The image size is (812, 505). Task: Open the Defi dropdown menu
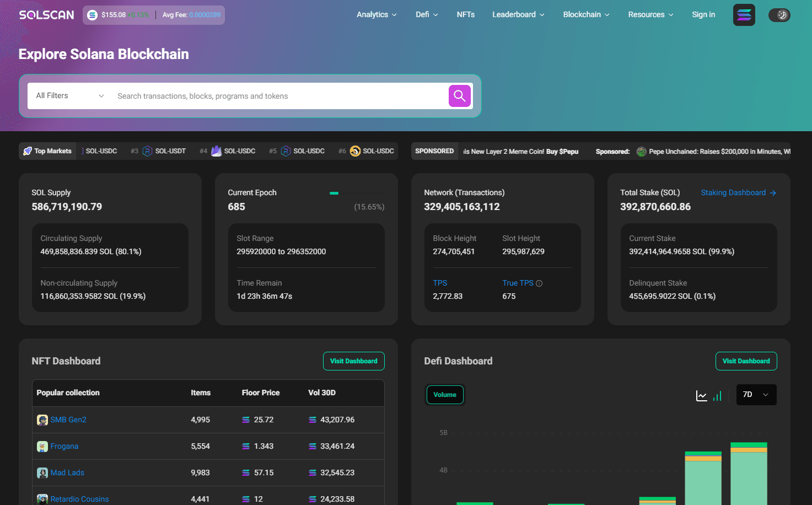427,15
